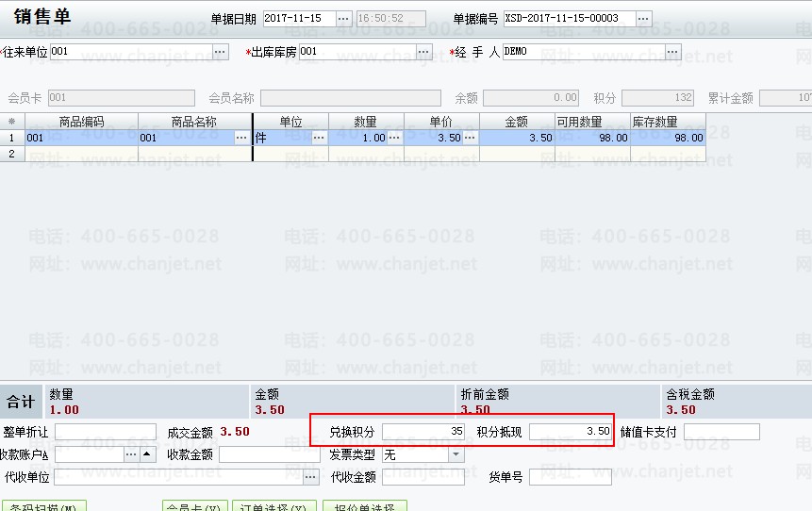Click the ellipsis button beside 单据编号

(643, 19)
